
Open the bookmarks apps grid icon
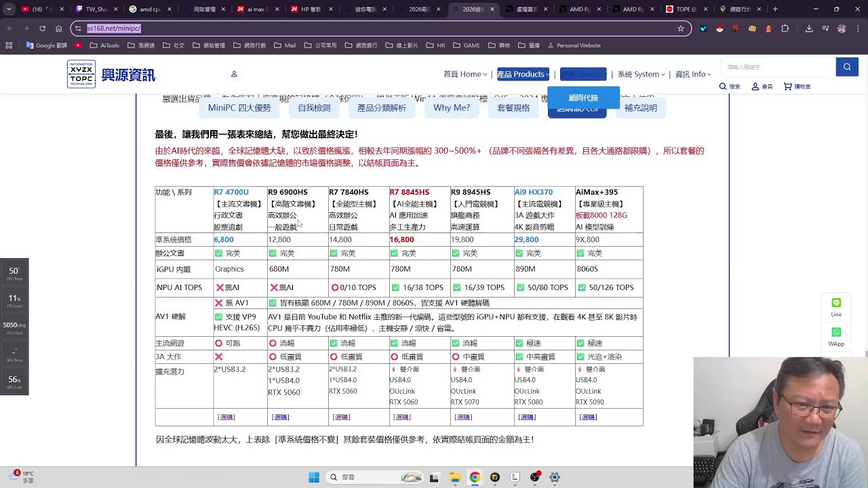[x=9, y=45]
